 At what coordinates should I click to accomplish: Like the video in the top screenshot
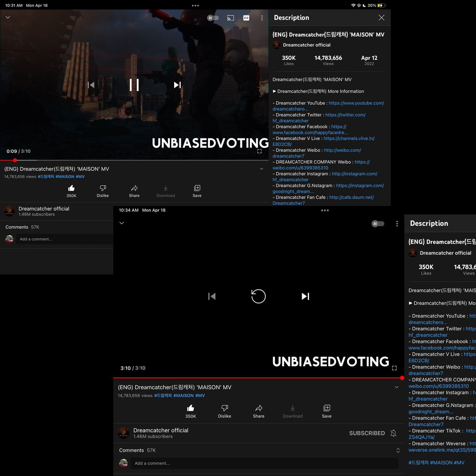(x=71, y=191)
